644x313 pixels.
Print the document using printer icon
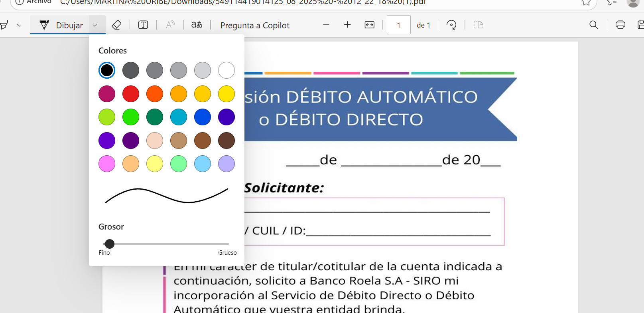click(x=620, y=25)
